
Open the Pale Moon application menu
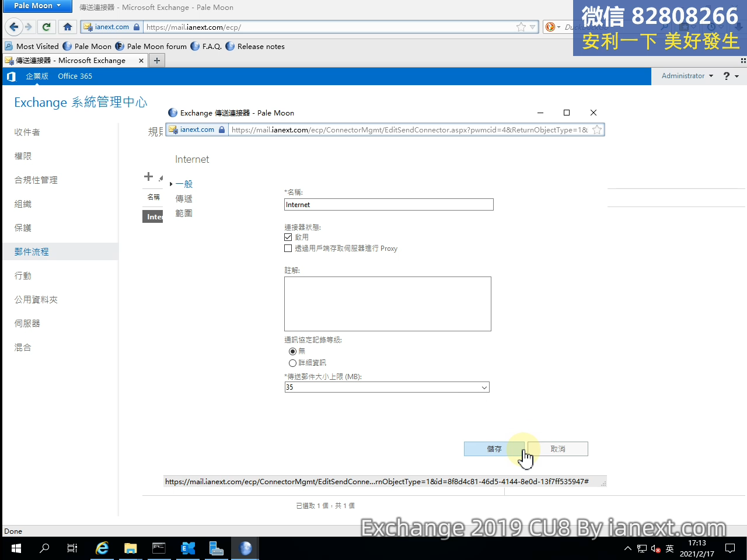[x=37, y=6]
